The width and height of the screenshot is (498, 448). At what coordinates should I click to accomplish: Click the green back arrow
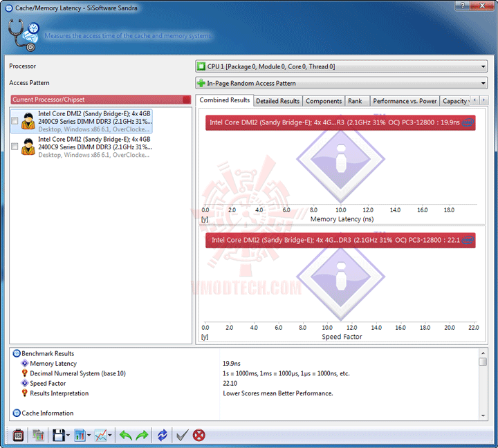click(x=125, y=435)
